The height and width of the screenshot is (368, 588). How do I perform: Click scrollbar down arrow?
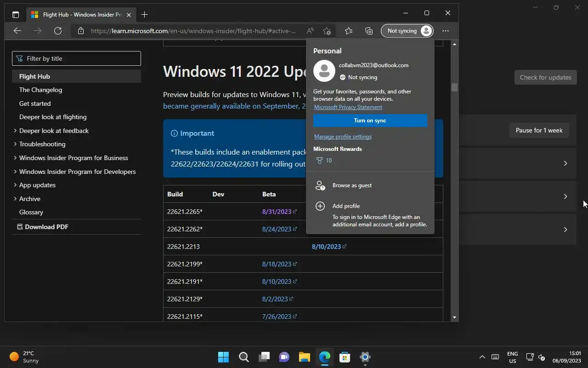(x=454, y=317)
